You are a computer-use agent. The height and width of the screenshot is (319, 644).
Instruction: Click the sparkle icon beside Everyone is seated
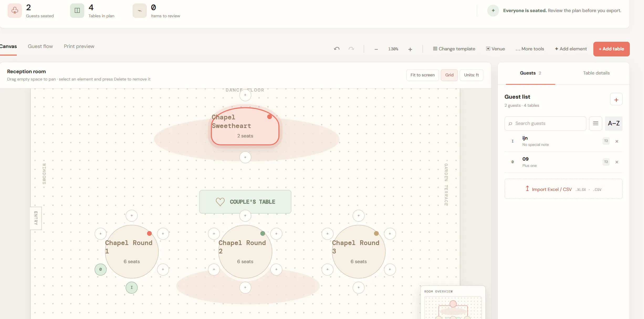tap(493, 10)
